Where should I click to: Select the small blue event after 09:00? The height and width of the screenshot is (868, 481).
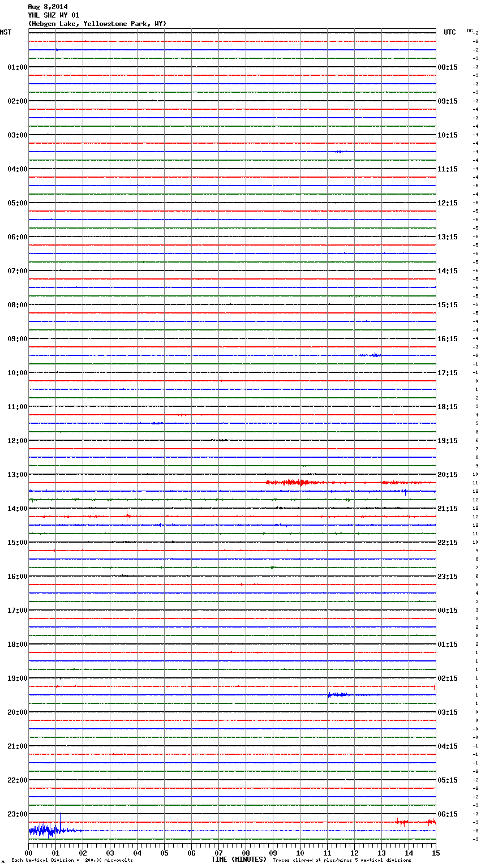click(x=375, y=355)
